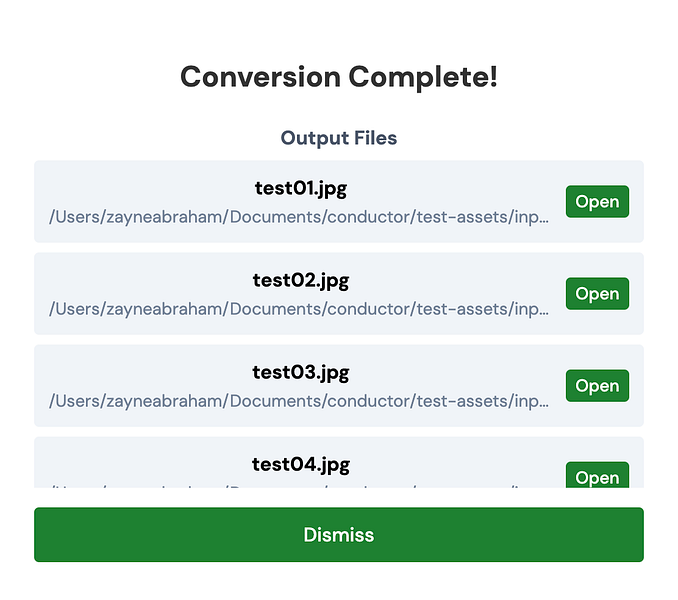Dismiss the Conversion Complete dialog
The image size is (678, 600).
pyautogui.click(x=338, y=535)
